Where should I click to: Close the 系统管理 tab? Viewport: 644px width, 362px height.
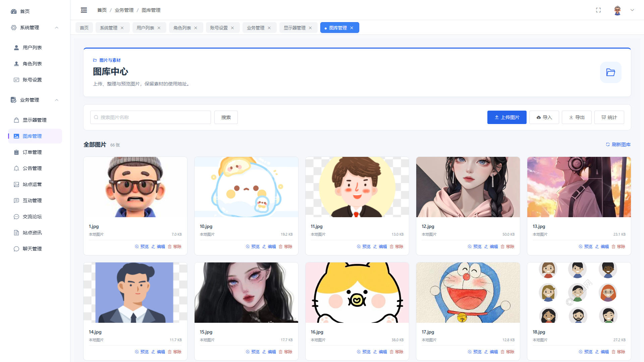(122, 28)
